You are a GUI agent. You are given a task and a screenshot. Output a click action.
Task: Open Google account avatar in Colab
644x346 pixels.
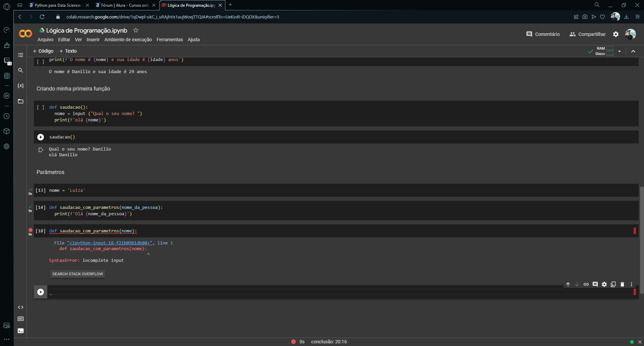(x=630, y=34)
